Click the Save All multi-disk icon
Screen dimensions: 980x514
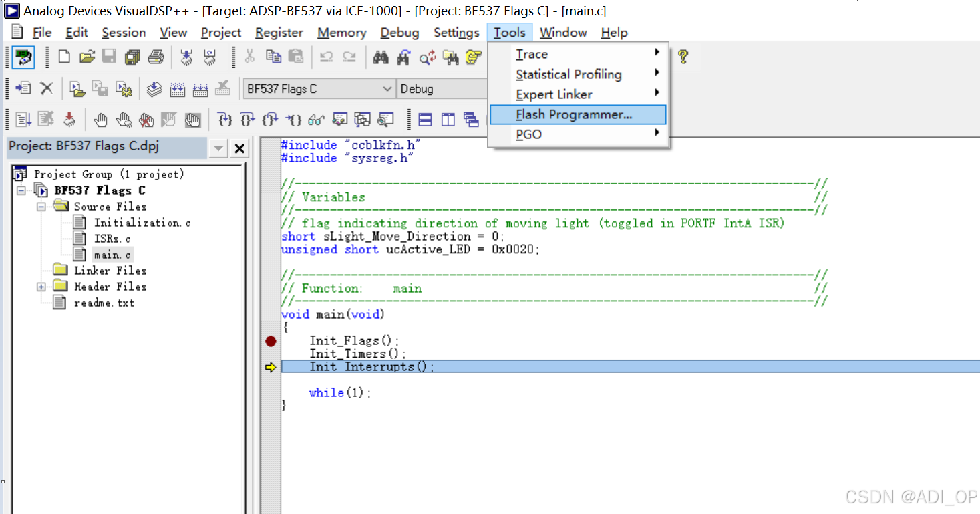132,57
